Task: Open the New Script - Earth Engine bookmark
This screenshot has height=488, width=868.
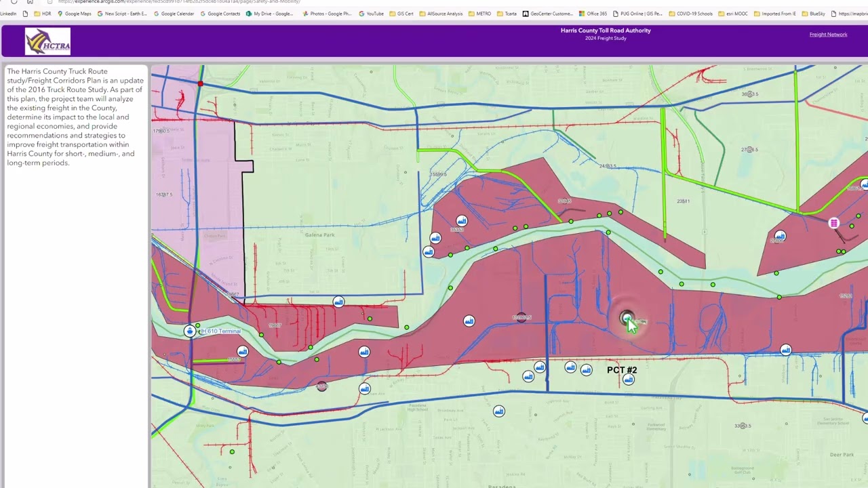Action: 122,14
